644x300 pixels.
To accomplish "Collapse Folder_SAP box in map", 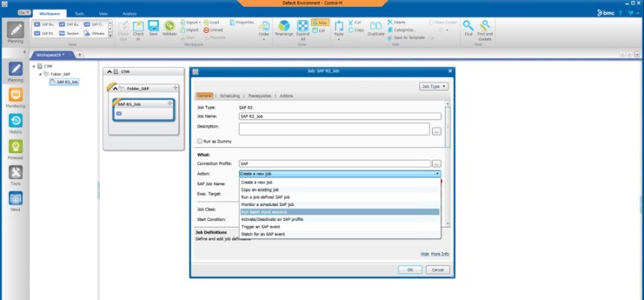I will (115, 88).
